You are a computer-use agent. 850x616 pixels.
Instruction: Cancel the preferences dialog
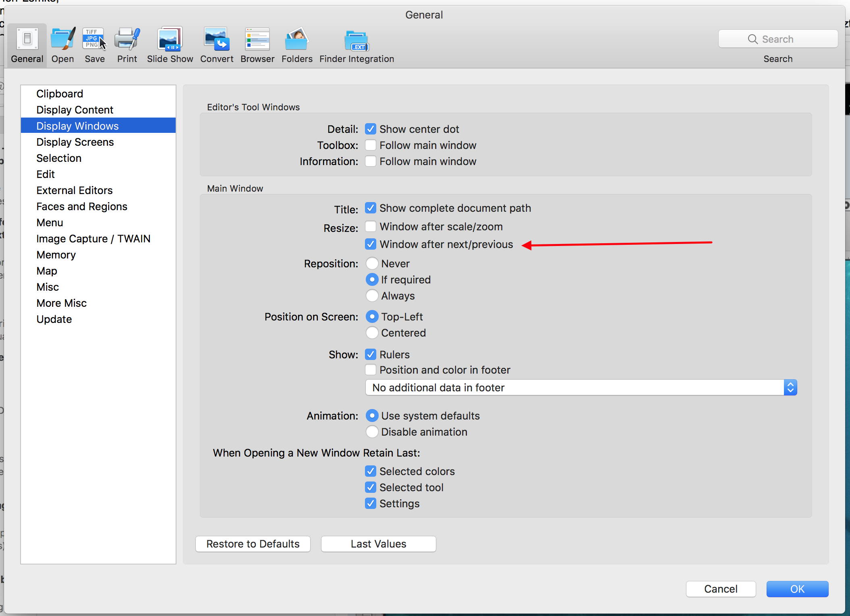point(721,589)
